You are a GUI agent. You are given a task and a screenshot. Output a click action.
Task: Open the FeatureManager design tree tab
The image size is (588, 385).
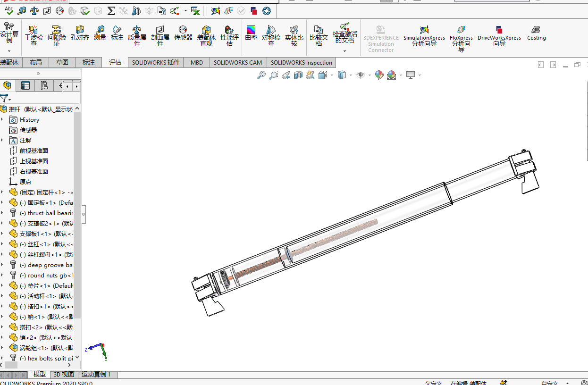[x=7, y=85]
